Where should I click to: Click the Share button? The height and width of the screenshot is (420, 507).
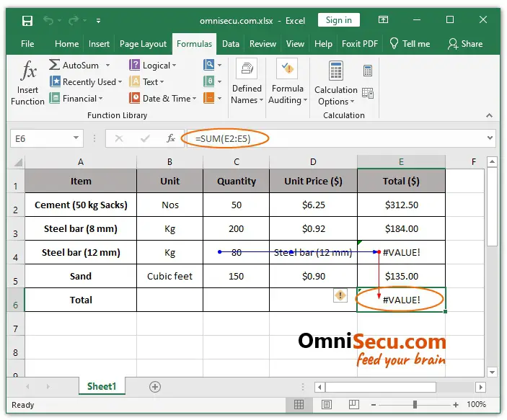pyautogui.click(x=465, y=44)
